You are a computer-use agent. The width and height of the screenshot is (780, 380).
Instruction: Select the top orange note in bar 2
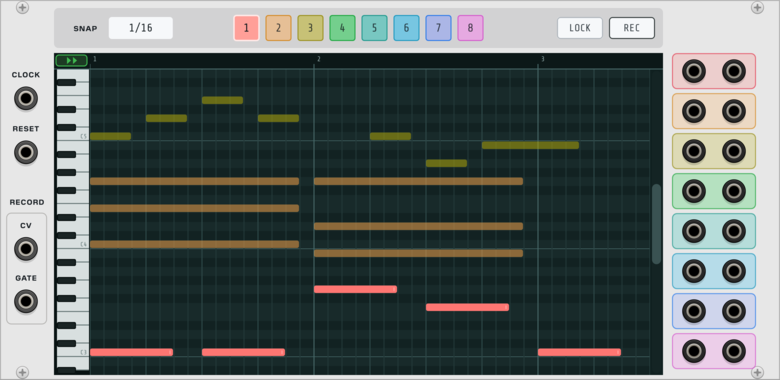coord(418,181)
